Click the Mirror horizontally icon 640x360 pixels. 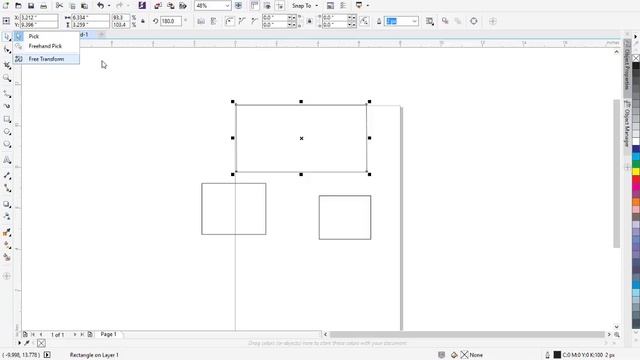pos(201,21)
